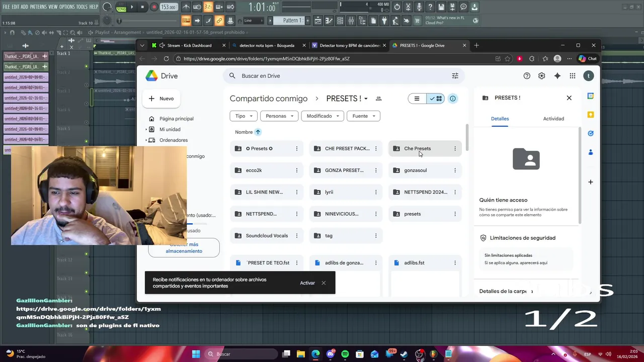Switch Drive to grid layout
Image resolution: width=644 pixels, height=362 pixels.
(436, 99)
